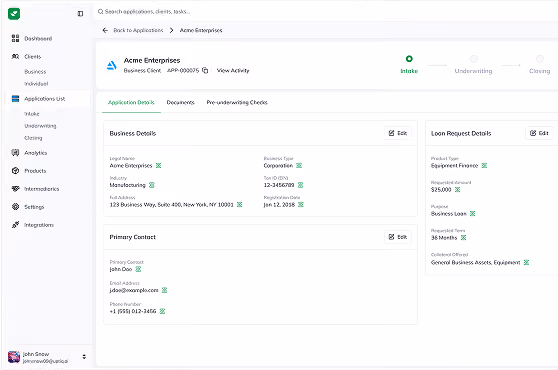Screen dimensions: 558x370
Task: Click the Business Client label
Action: 142,70
